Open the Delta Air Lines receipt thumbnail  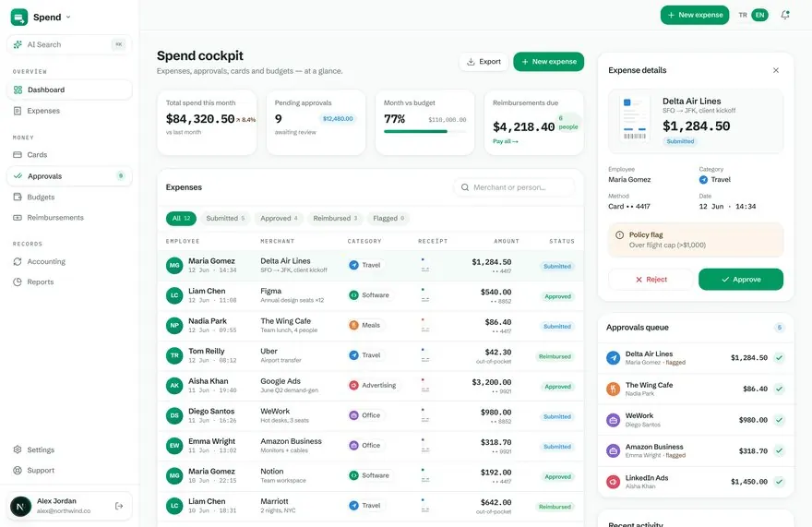[635, 120]
